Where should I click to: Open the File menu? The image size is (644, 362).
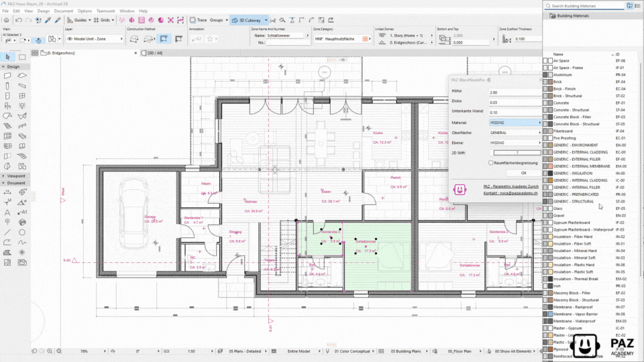[x=5, y=11]
